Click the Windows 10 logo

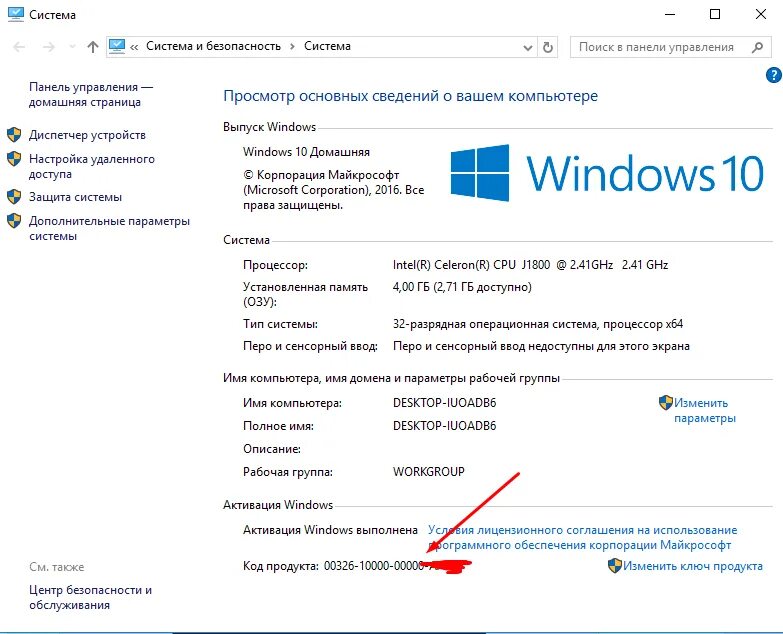pos(607,173)
